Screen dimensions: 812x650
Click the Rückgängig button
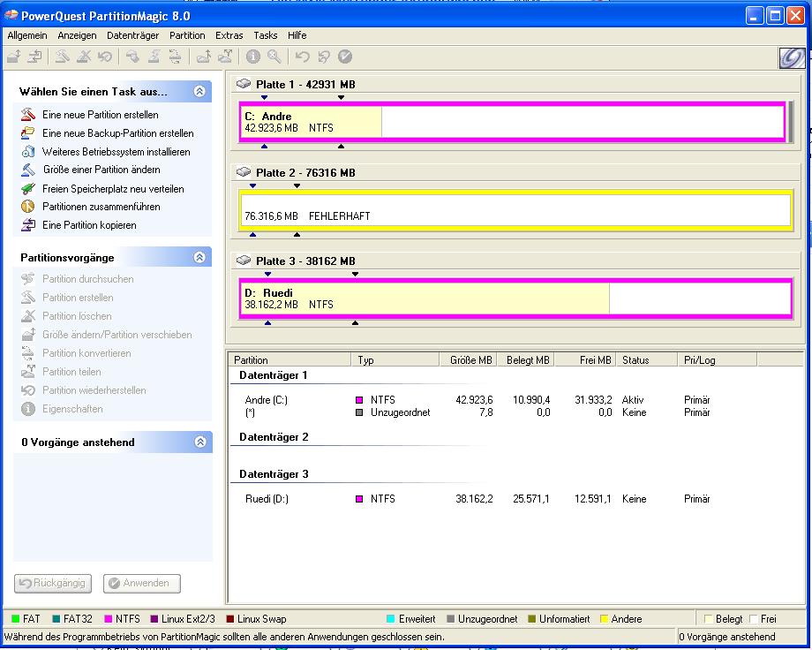53,583
